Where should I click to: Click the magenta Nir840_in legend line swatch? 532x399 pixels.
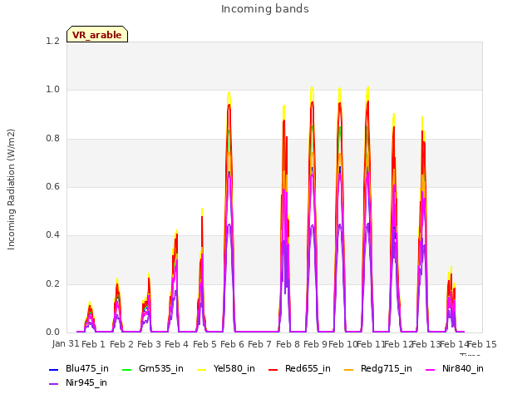pos(431,369)
